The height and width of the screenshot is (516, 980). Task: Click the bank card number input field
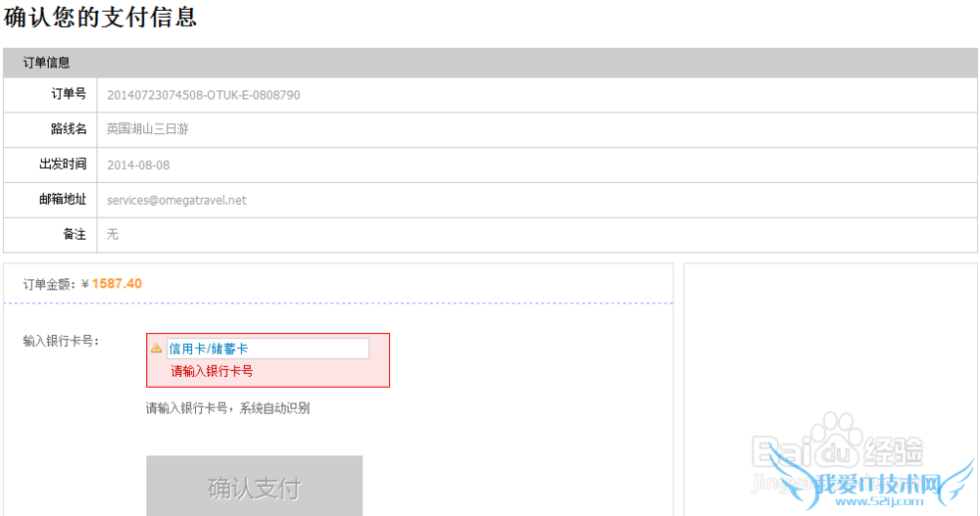point(268,349)
